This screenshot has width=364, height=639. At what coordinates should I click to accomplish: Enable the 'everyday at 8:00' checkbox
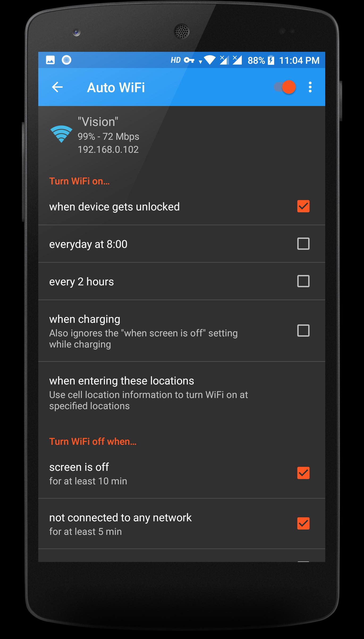tap(303, 244)
